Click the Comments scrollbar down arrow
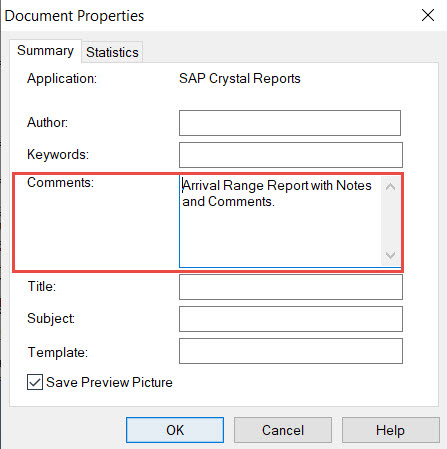 tap(390, 255)
